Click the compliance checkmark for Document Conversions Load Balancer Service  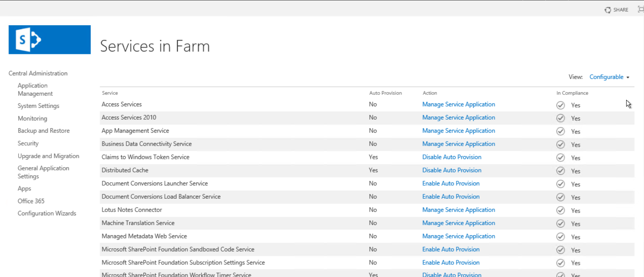[x=561, y=197]
